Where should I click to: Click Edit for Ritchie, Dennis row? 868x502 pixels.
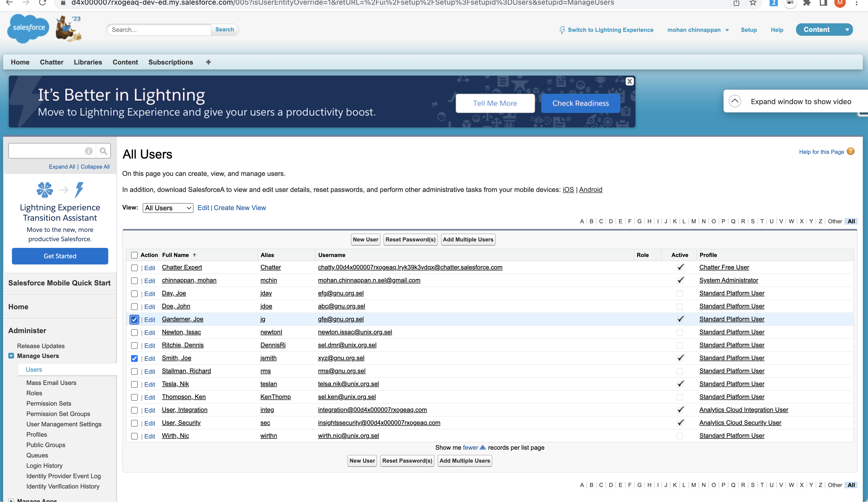pyautogui.click(x=149, y=345)
